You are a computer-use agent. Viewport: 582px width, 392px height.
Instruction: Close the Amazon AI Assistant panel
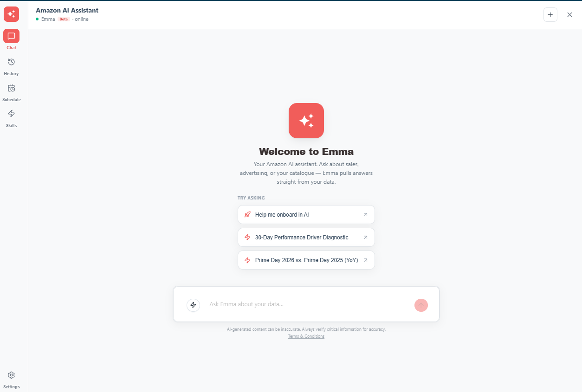click(x=569, y=14)
